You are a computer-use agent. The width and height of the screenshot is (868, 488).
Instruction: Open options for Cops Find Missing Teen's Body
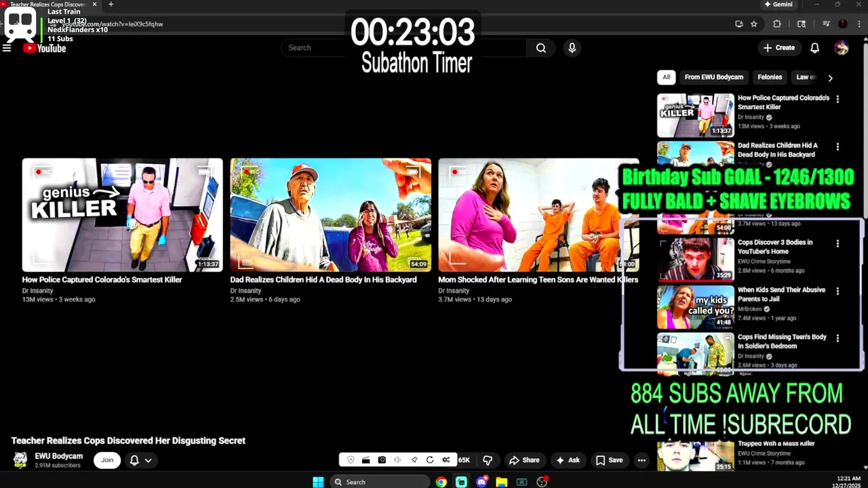point(837,338)
